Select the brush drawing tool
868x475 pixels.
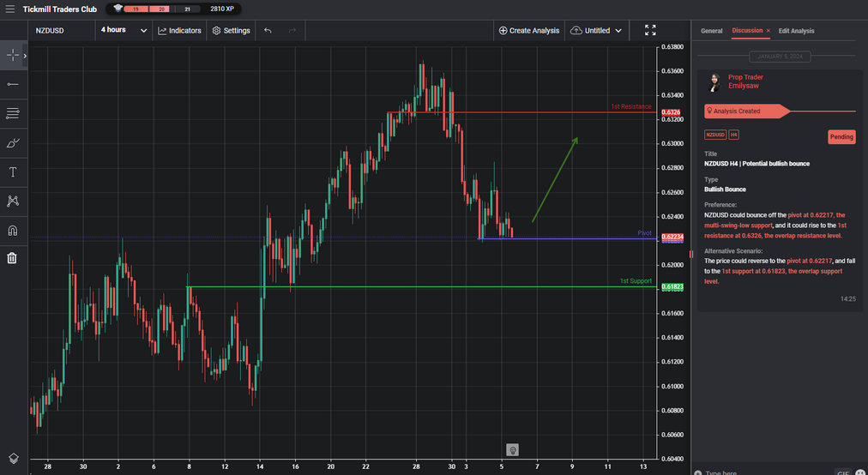pyautogui.click(x=12, y=143)
